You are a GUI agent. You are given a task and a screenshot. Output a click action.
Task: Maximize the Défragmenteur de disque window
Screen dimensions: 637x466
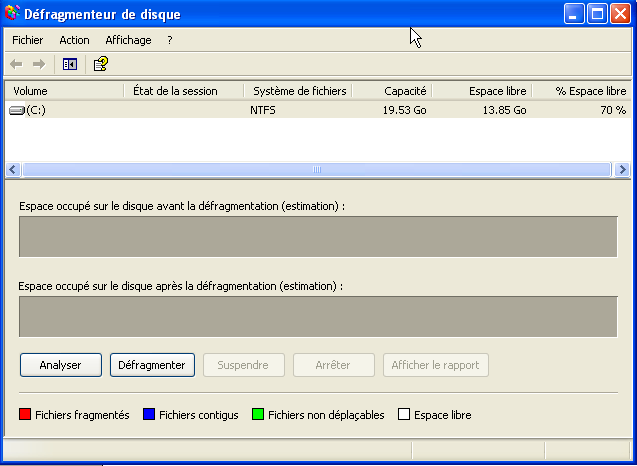(x=597, y=14)
